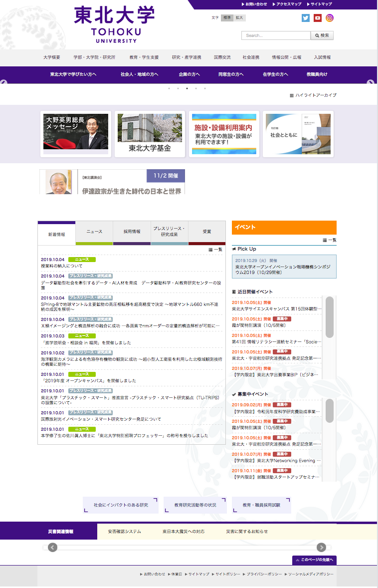Click the Tohoku University logo
This screenshot has width=378, height=588.
tap(115, 25)
